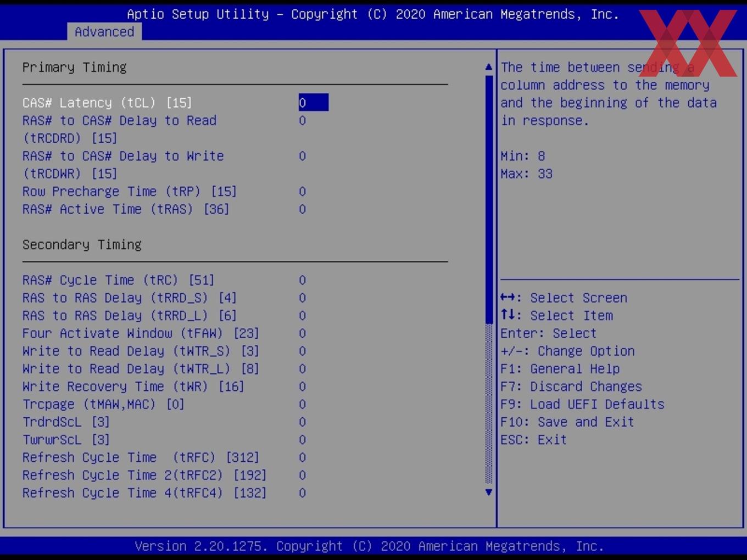
Task: Click the tRRD_L value 0
Action: pos(303,316)
